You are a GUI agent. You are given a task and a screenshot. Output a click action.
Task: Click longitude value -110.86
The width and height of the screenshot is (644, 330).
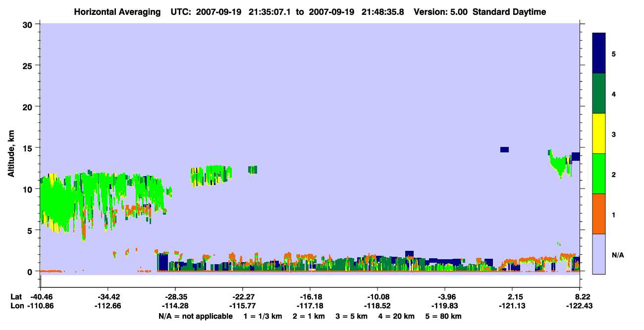coord(40,306)
